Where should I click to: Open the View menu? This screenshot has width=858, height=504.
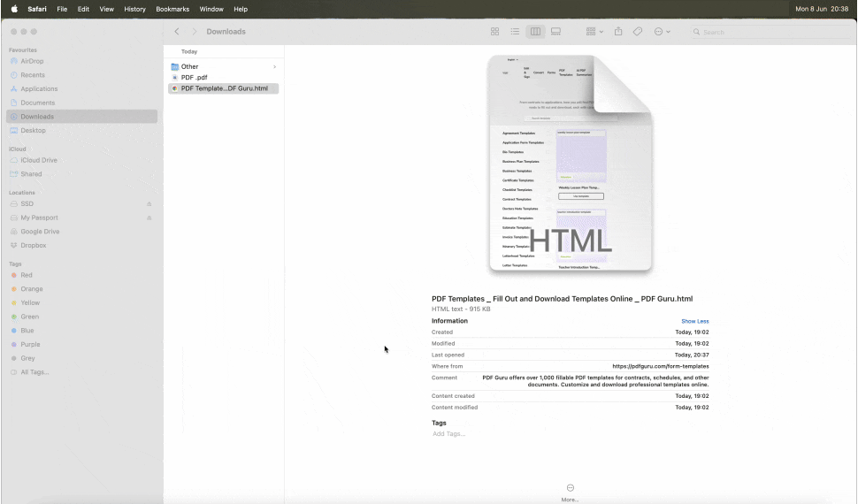click(x=107, y=9)
